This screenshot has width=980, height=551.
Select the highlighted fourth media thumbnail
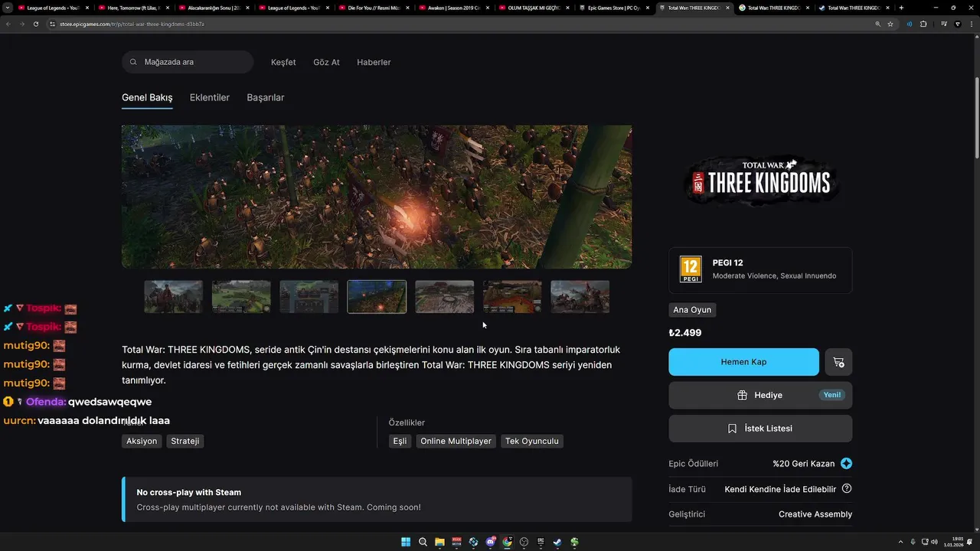pos(377,297)
